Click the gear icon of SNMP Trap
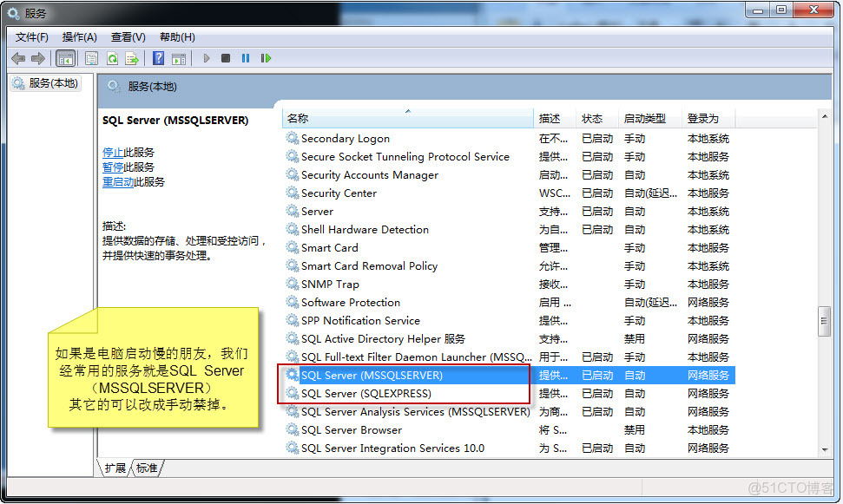The width and height of the screenshot is (843, 504). [293, 284]
